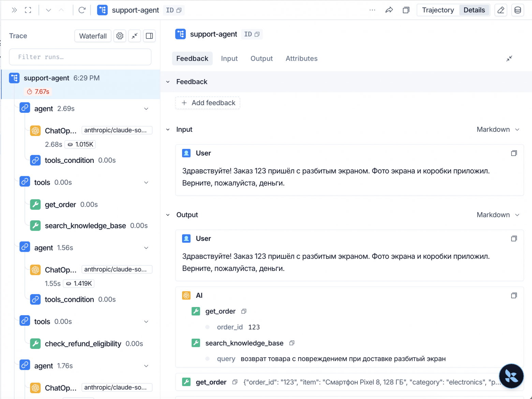Select the Attributes tab

[x=301, y=59]
